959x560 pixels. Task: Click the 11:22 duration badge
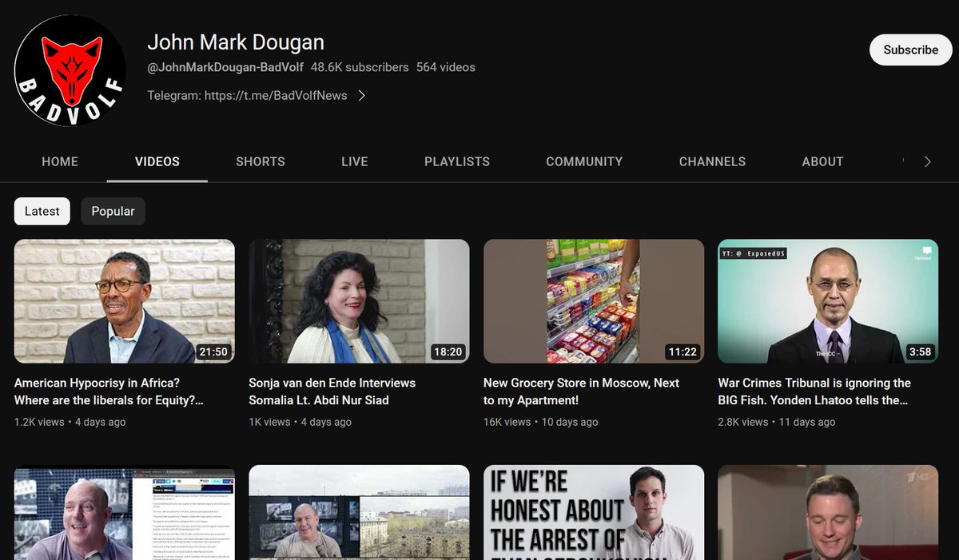[682, 351]
